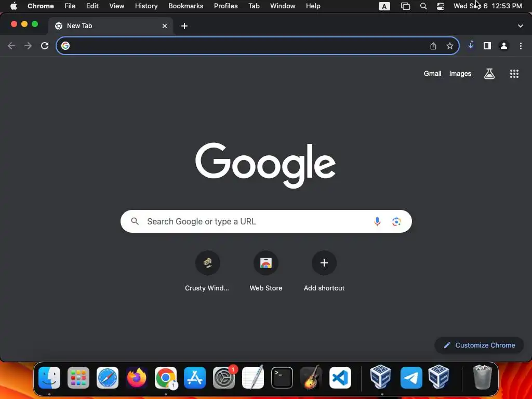Viewport: 532px width, 399px height.
Task: Close the New Tab tab
Action: coord(165,26)
